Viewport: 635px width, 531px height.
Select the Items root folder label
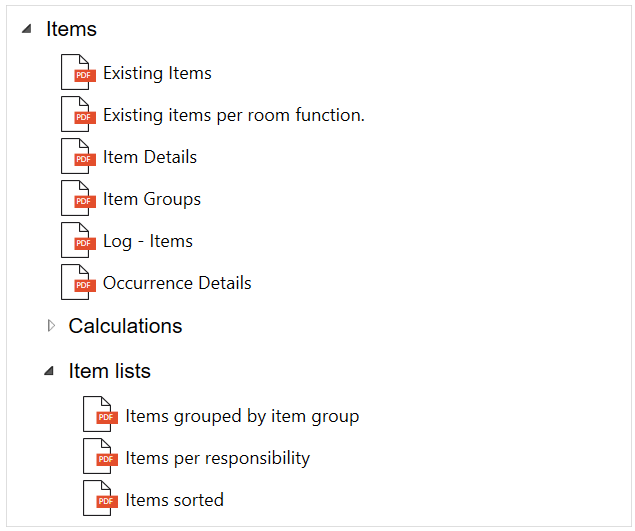click(x=71, y=29)
